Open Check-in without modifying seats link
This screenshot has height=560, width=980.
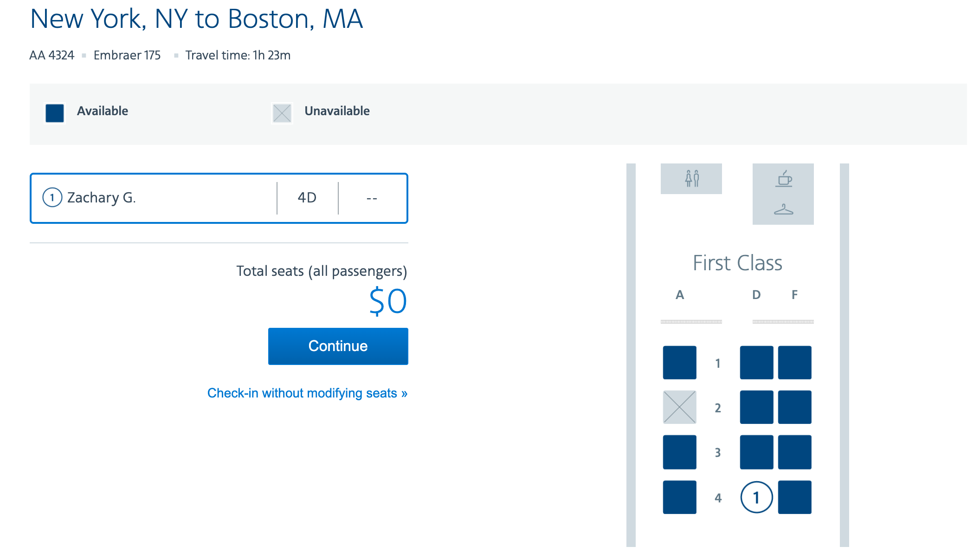coord(307,393)
